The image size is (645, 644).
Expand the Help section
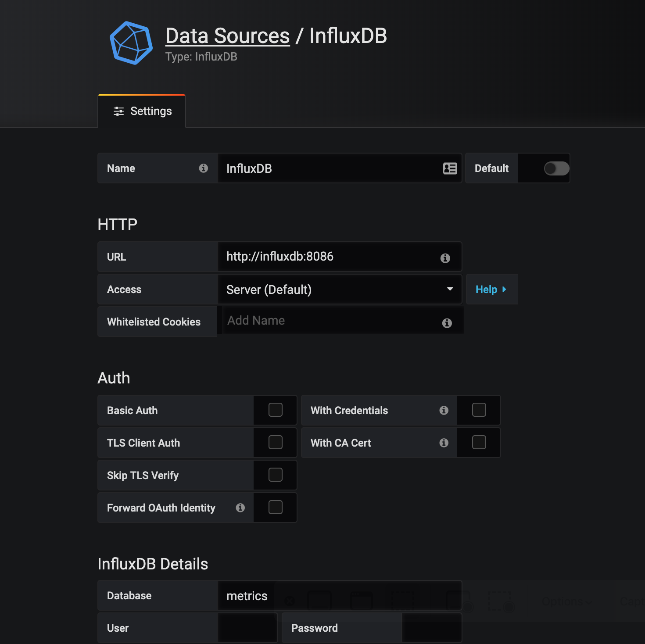tap(491, 290)
